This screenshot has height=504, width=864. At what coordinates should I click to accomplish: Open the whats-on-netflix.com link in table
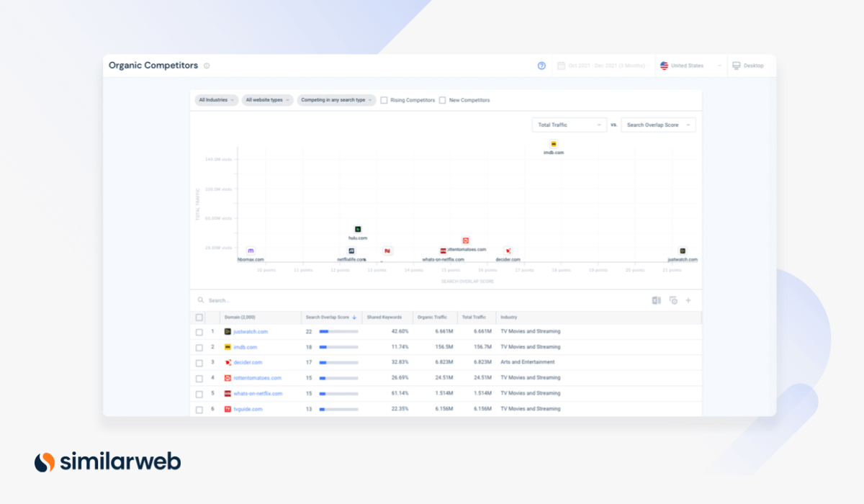258,394
